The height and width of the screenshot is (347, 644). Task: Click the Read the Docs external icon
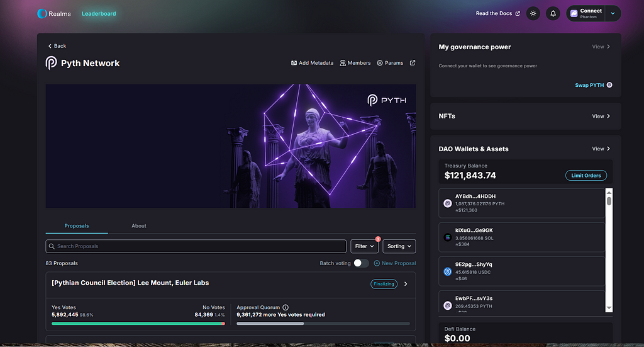point(518,14)
